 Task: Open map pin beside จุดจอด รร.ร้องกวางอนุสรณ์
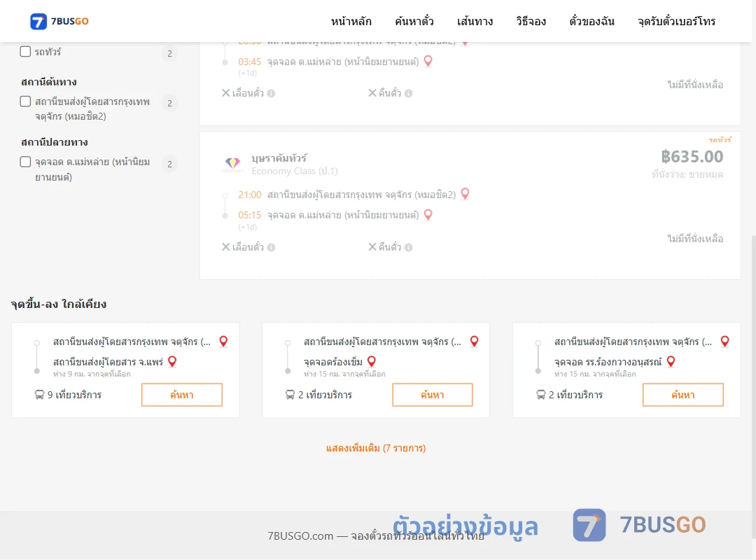pyautogui.click(x=671, y=361)
